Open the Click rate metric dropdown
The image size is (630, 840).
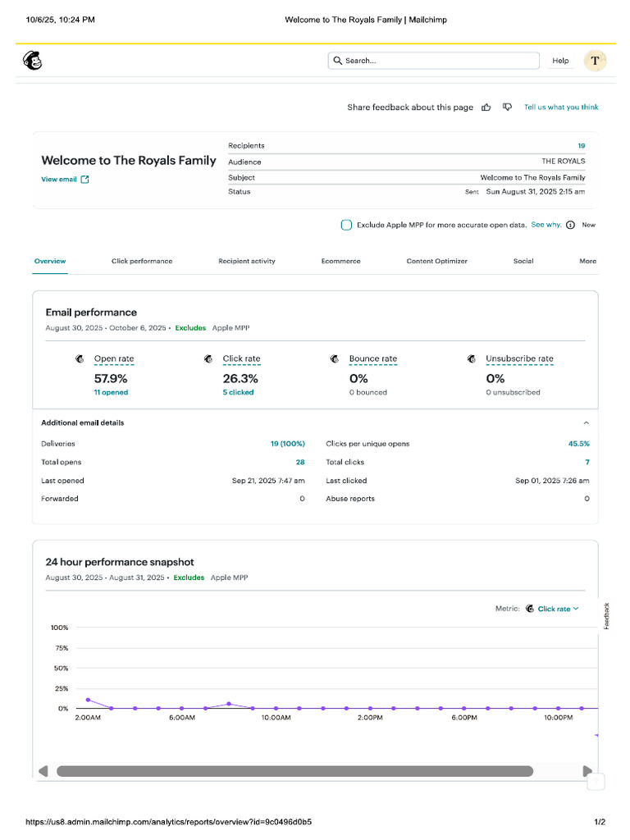pyautogui.click(x=558, y=609)
